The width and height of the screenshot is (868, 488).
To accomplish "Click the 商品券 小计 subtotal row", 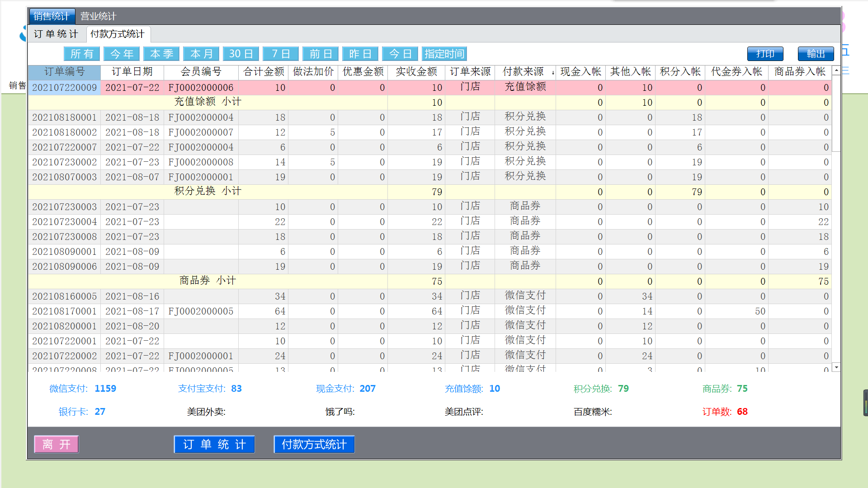I will [x=429, y=282].
